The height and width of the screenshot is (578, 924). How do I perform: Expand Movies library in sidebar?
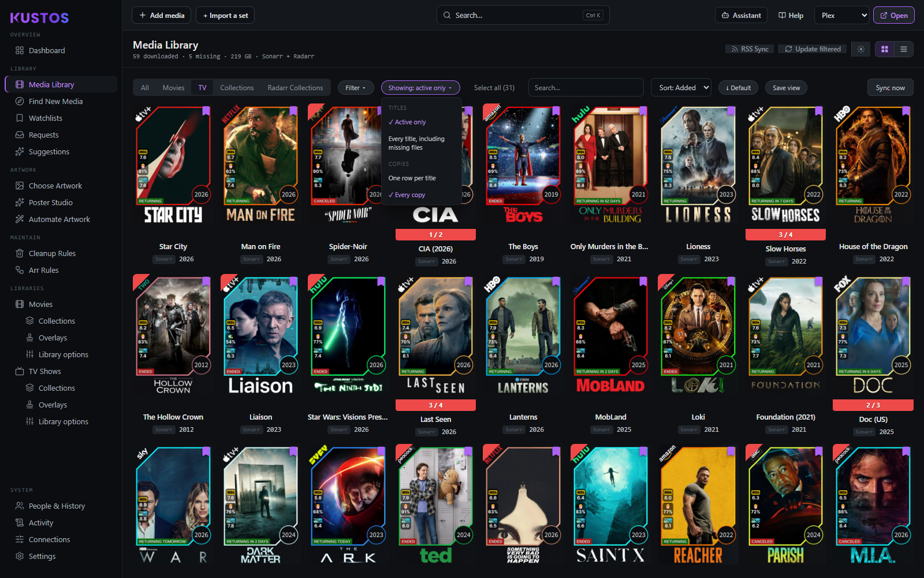(x=61, y=304)
